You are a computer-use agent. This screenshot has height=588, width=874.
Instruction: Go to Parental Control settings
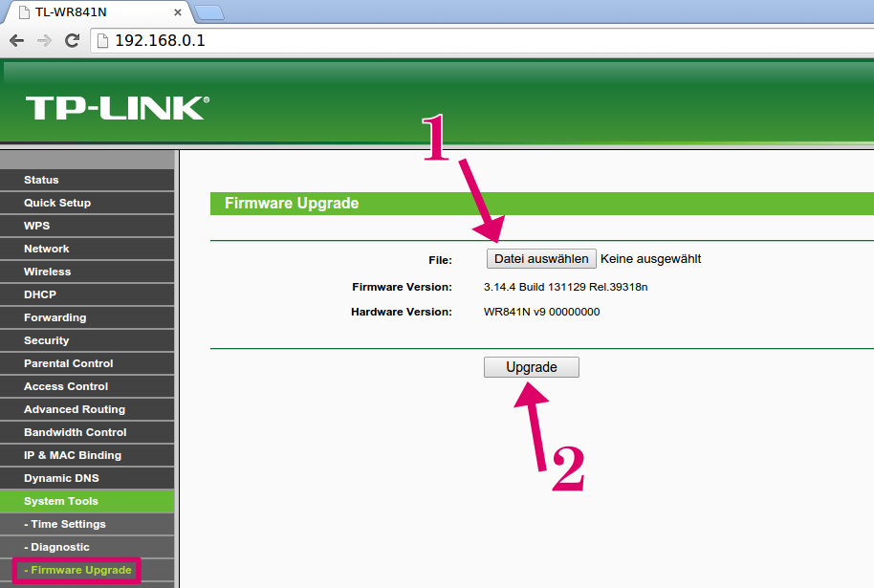[x=87, y=363]
